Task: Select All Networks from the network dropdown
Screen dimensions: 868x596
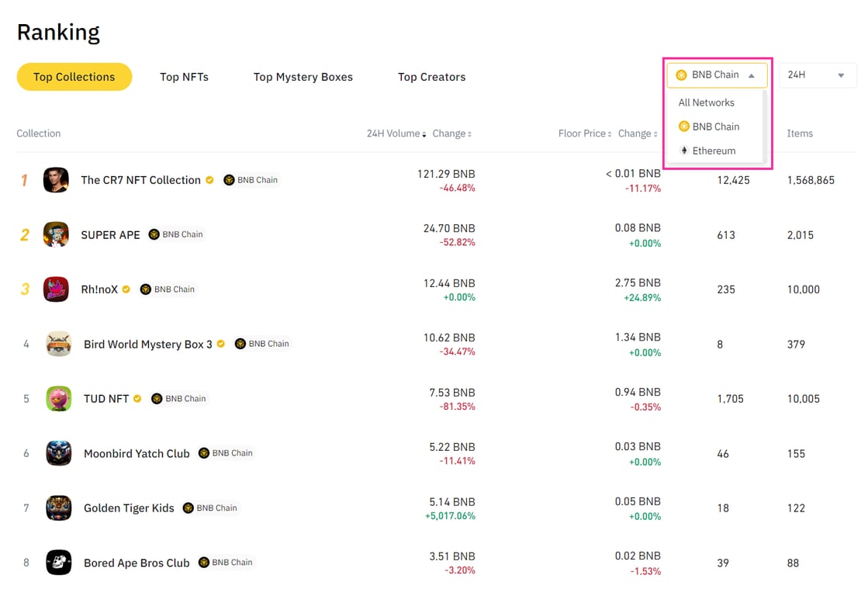Action: (706, 102)
